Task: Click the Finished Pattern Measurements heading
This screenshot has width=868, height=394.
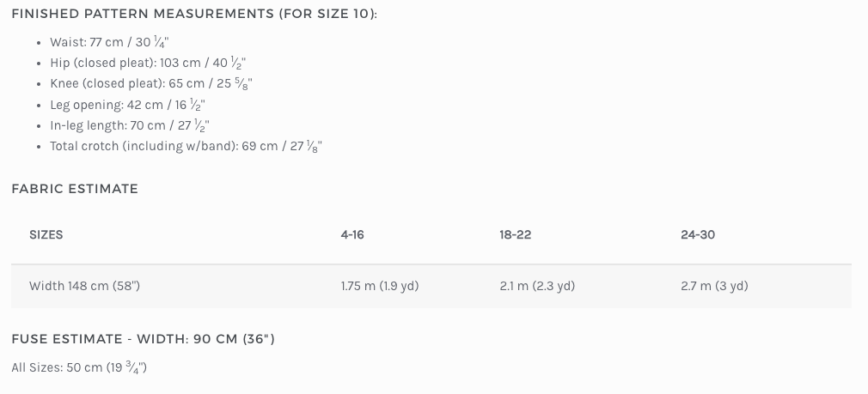Action: [194, 14]
